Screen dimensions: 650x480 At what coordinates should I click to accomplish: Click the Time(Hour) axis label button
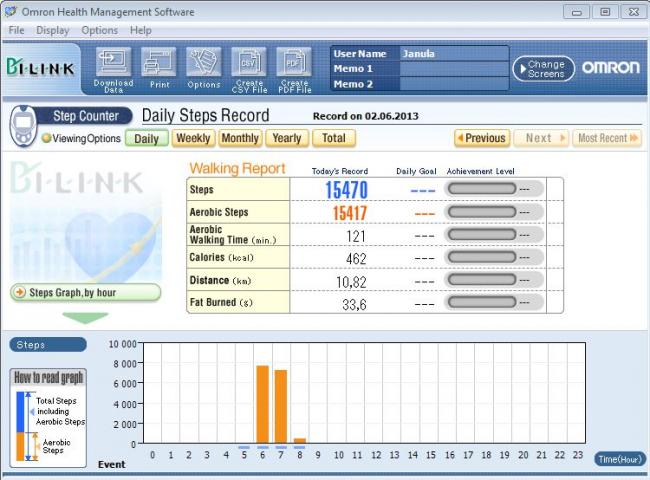(x=620, y=459)
